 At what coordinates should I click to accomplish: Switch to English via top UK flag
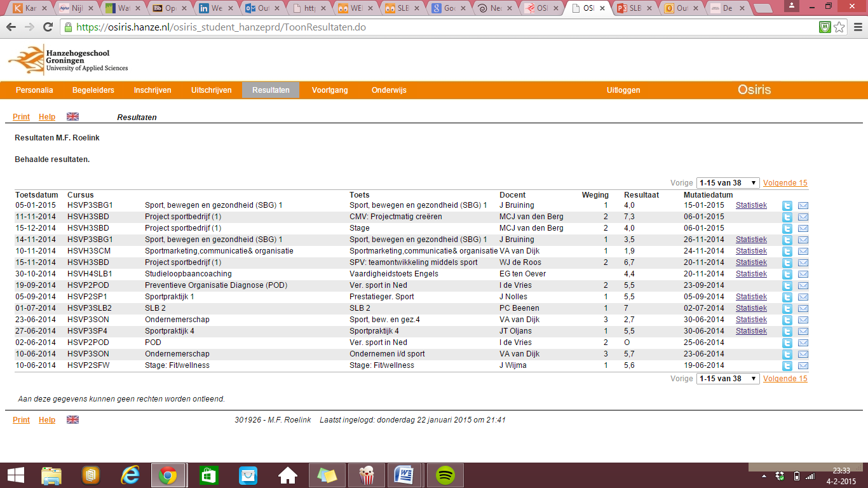pos(72,117)
